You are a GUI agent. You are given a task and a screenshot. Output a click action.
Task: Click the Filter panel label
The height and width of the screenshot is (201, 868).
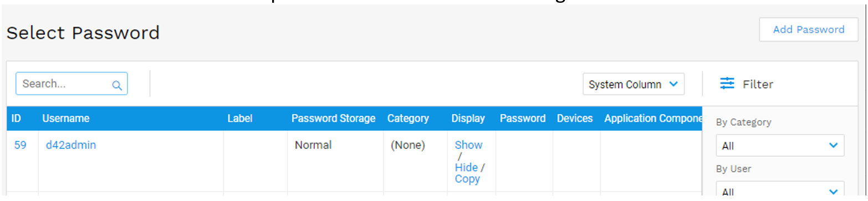click(x=758, y=84)
